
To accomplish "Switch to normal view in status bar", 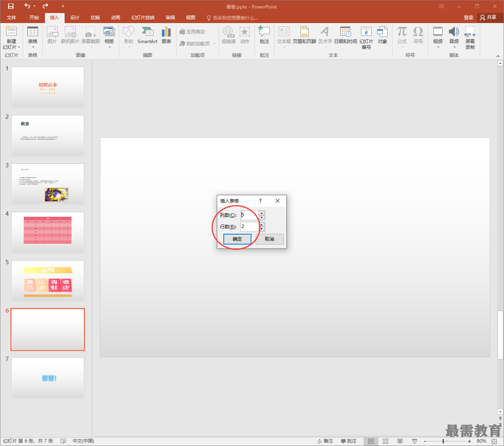I will point(371,441).
